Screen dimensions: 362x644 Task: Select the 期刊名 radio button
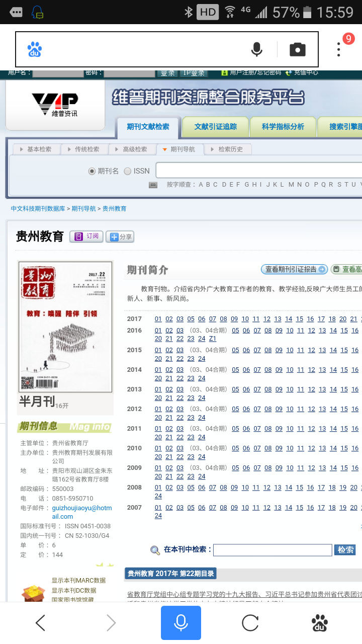[x=92, y=171]
